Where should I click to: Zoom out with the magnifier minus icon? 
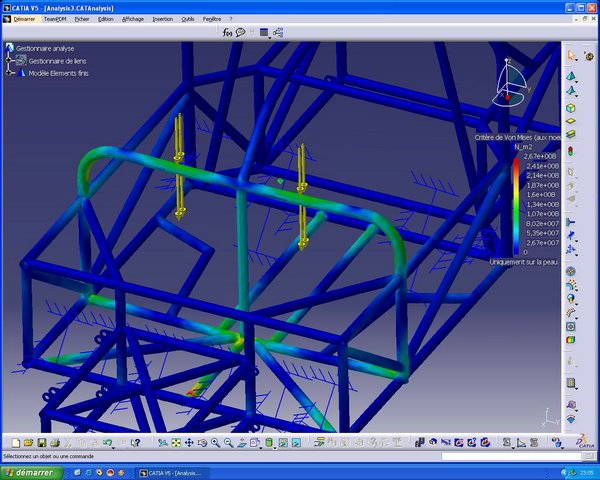(228, 443)
